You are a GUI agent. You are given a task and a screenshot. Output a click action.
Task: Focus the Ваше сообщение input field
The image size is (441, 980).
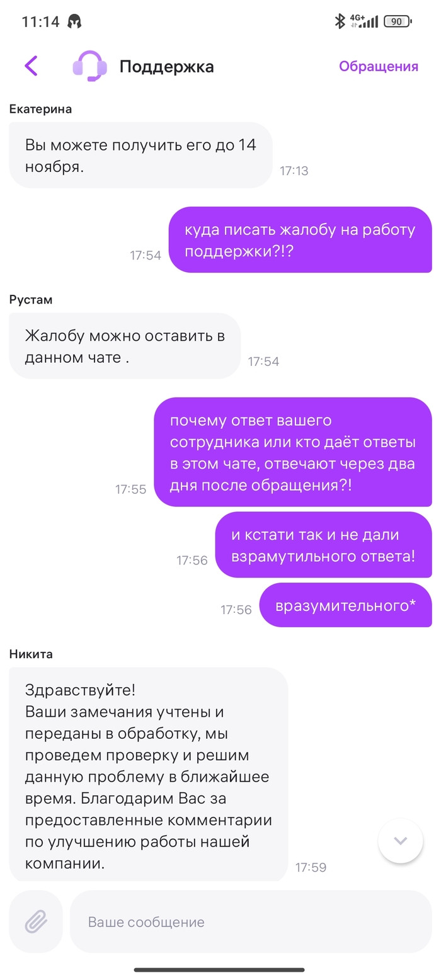click(x=251, y=921)
